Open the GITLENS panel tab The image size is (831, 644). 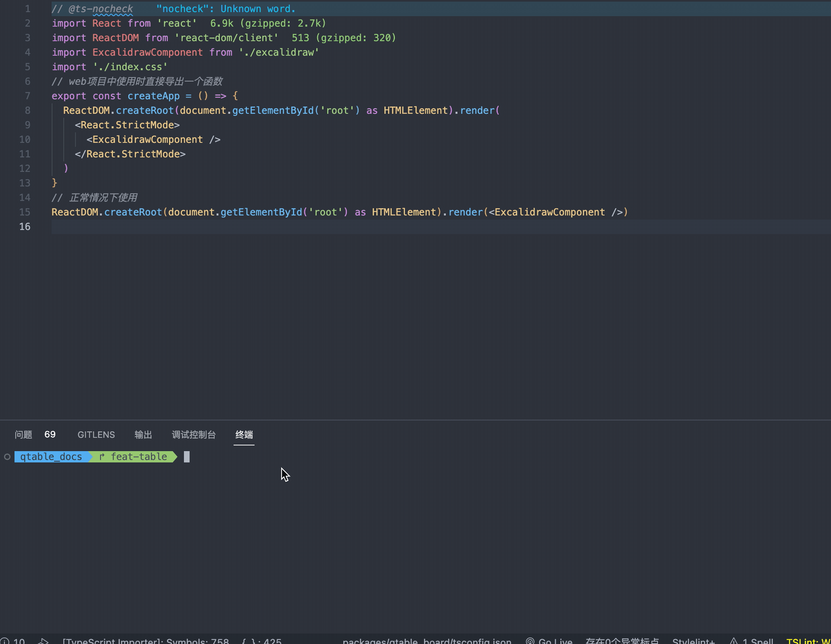(96, 435)
